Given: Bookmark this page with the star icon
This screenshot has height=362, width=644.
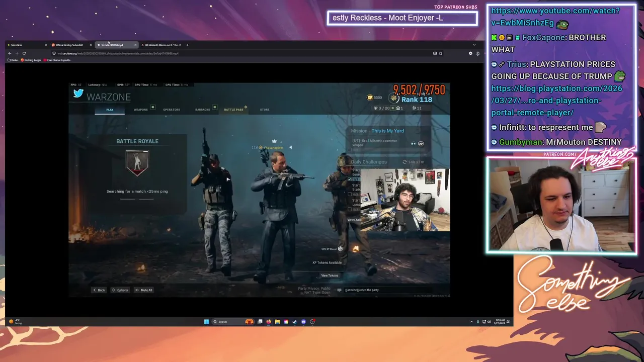Looking at the screenshot, I should pos(441,53).
